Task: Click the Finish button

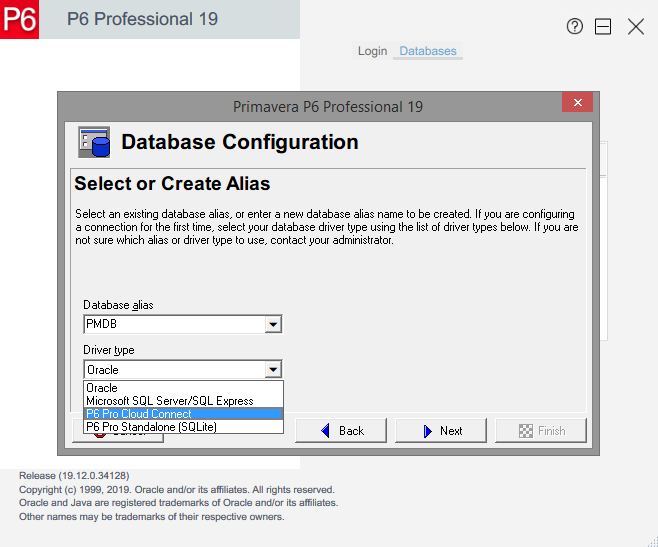Action: [x=540, y=431]
